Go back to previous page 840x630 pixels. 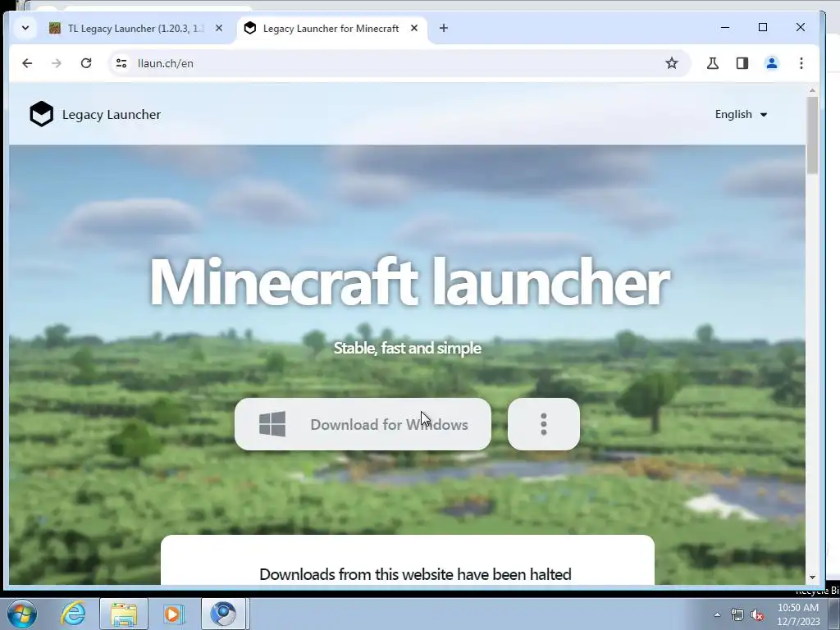(x=27, y=63)
